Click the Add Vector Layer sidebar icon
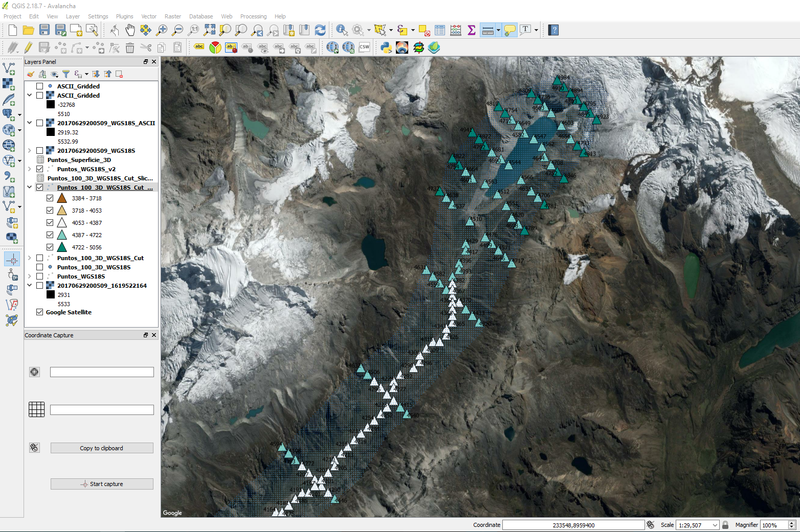 (x=9, y=68)
